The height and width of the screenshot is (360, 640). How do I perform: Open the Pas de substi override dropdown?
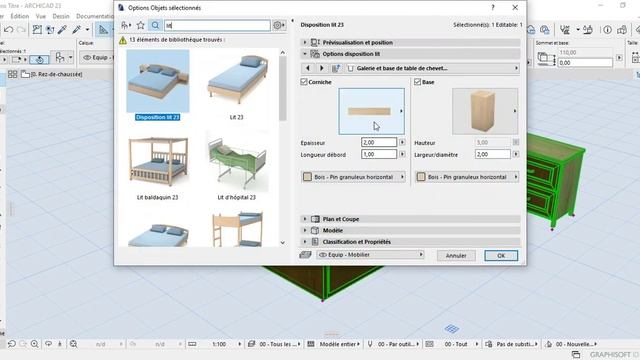(512, 344)
